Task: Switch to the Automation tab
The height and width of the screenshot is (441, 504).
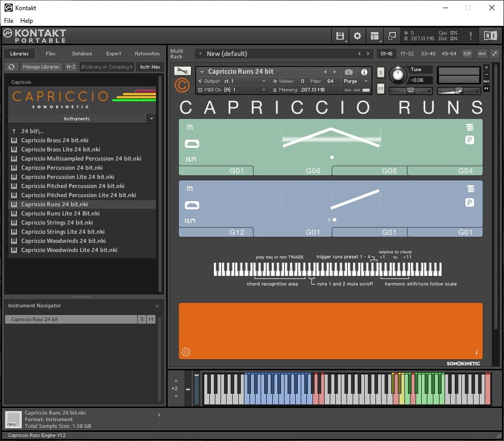Action: coord(147,54)
